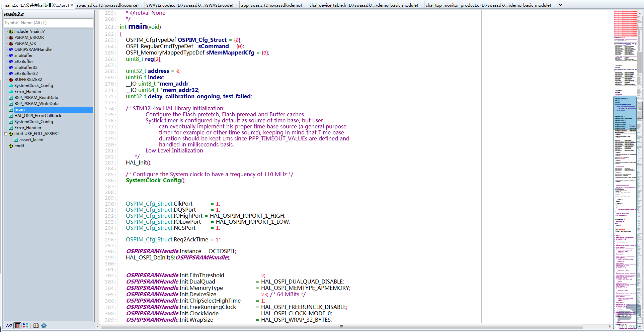Jump to the OSPIPSRAMHandle variable symbol
The height and width of the screenshot is (332, 644).
click(33, 49)
